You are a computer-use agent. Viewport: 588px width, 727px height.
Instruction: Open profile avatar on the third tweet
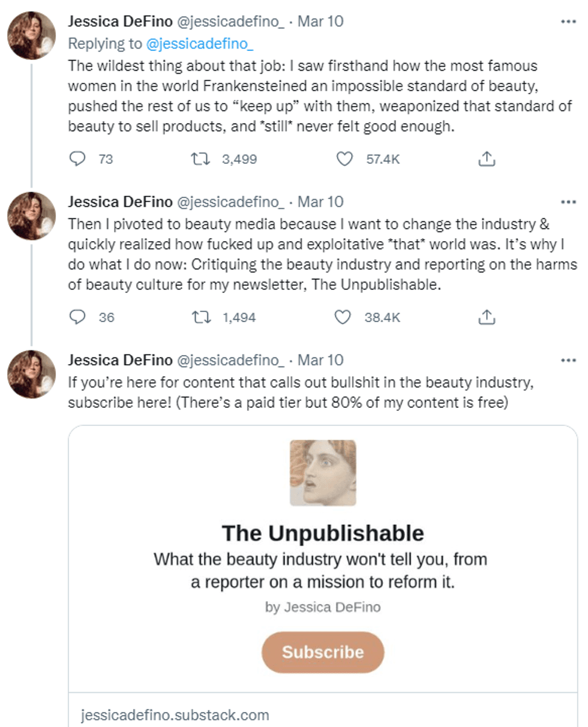[x=31, y=374]
